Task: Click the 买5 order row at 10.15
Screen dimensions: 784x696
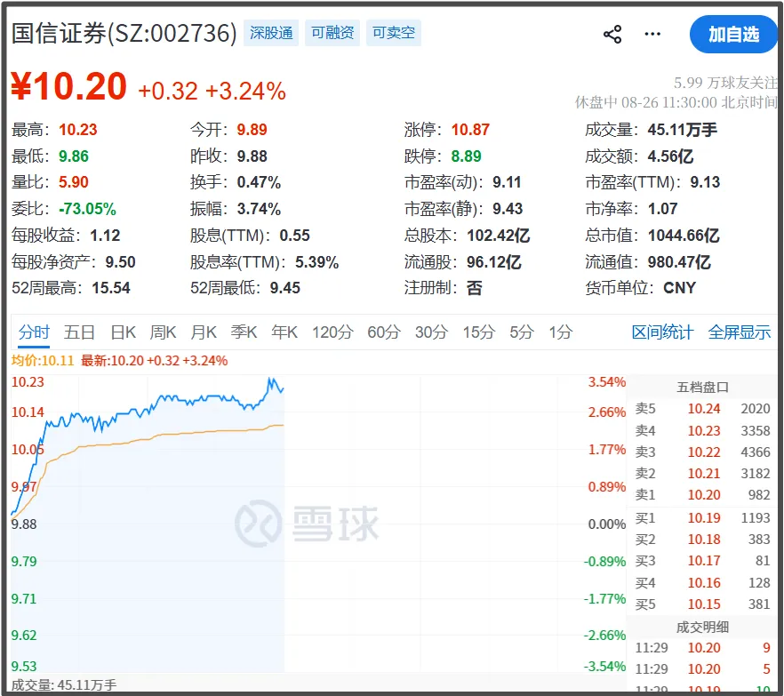Action: (x=702, y=604)
